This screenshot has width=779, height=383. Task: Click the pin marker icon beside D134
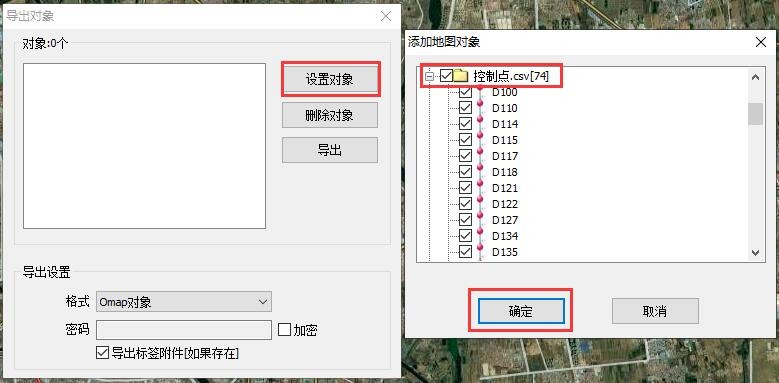click(x=480, y=235)
